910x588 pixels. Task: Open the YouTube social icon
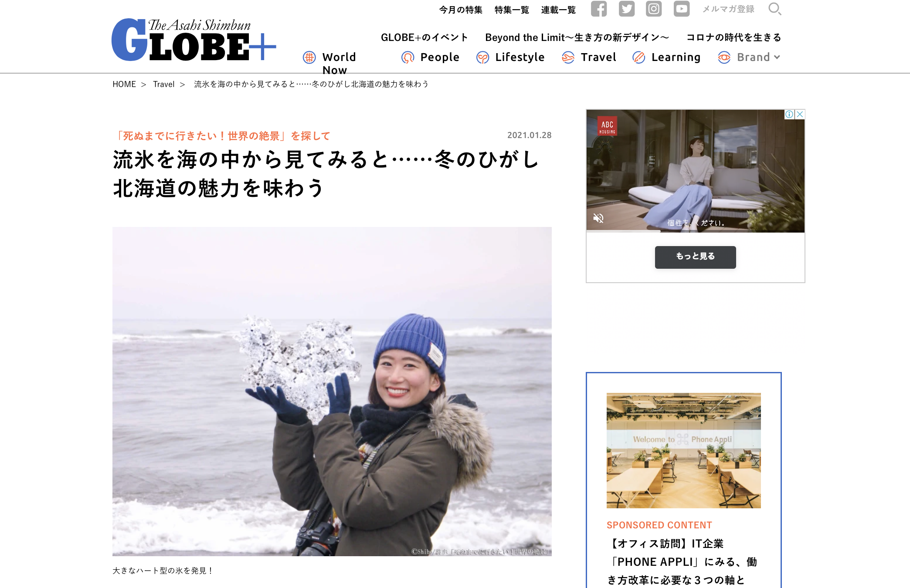click(x=682, y=9)
